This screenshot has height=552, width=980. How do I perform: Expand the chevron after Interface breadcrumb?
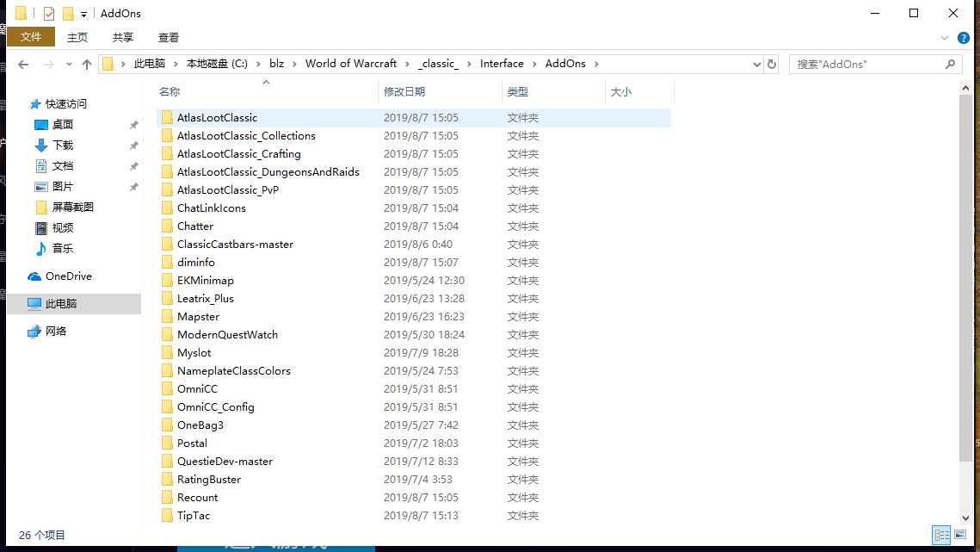(x=535, y=64)
